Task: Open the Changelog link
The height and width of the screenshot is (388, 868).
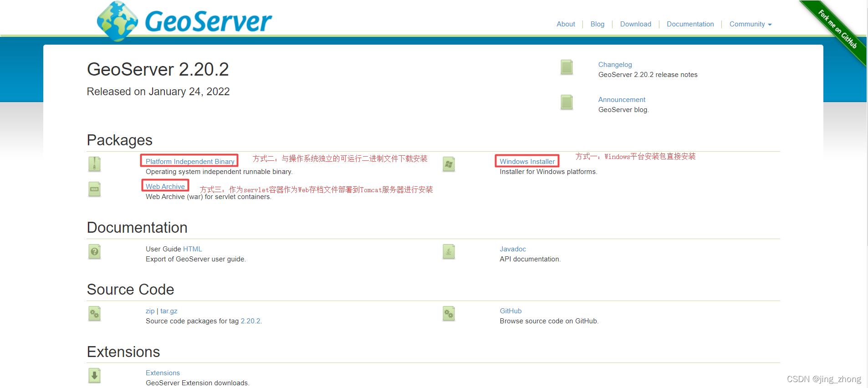Action: click(x=615, y=65)
